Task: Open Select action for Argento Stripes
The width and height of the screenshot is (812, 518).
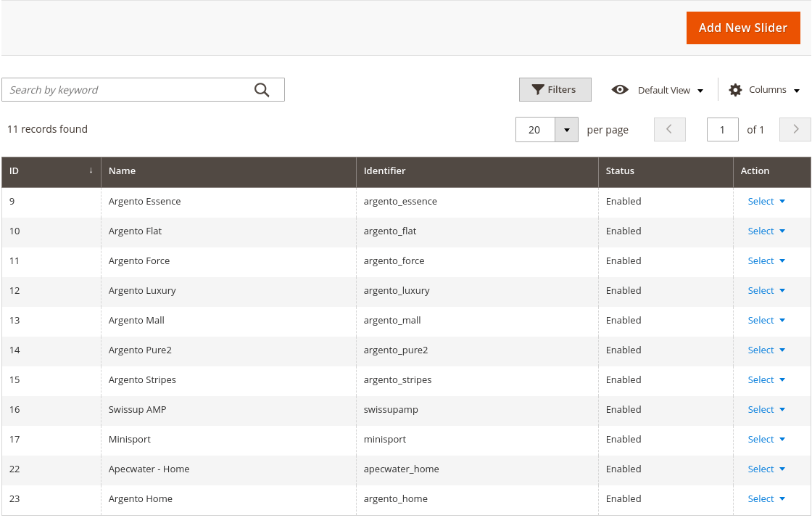Action: tap(766, 380)
